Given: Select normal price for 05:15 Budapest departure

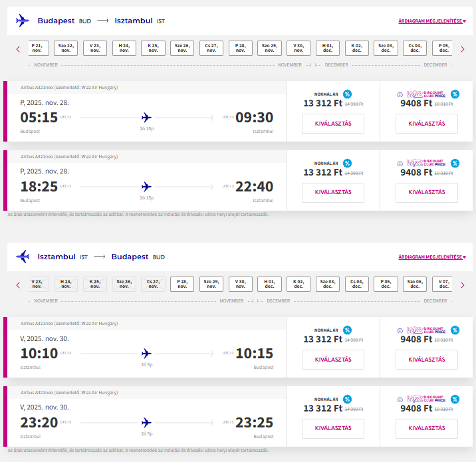Looking at the screenshot, I should click(x=332, y=124).
